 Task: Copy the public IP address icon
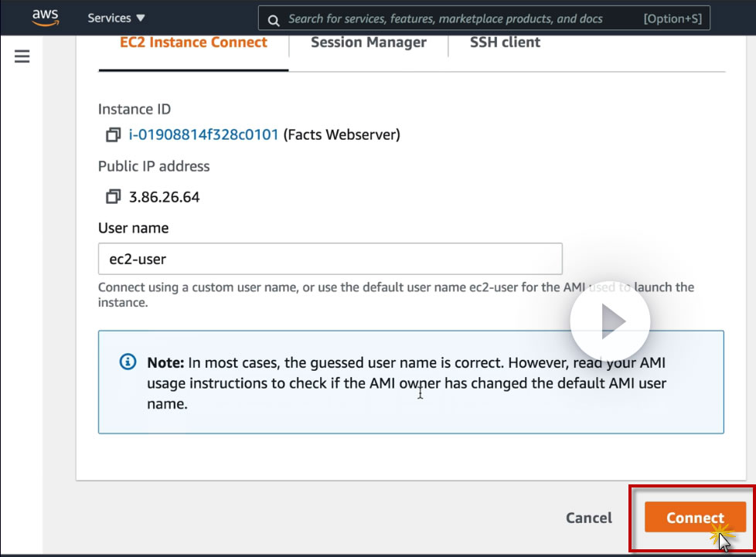(113, 196)
